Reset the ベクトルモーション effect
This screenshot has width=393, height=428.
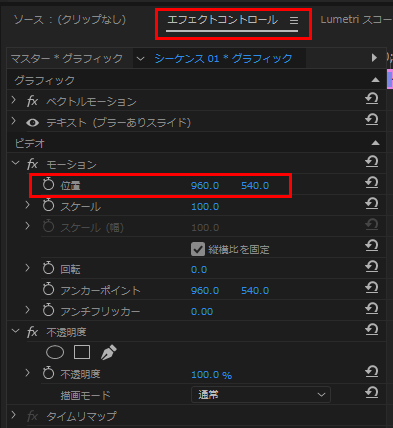[x=371, y=99]
